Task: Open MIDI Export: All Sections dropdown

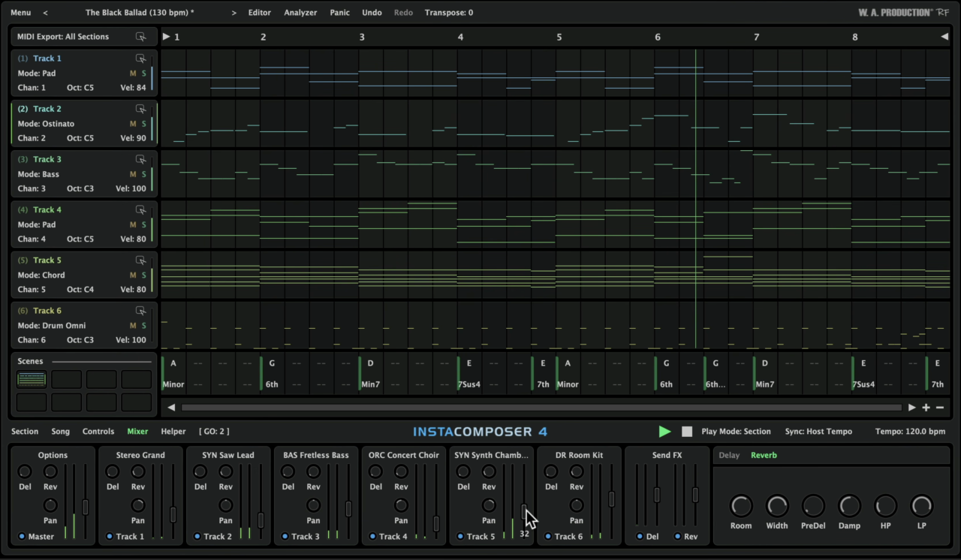Action: [63, 37]
